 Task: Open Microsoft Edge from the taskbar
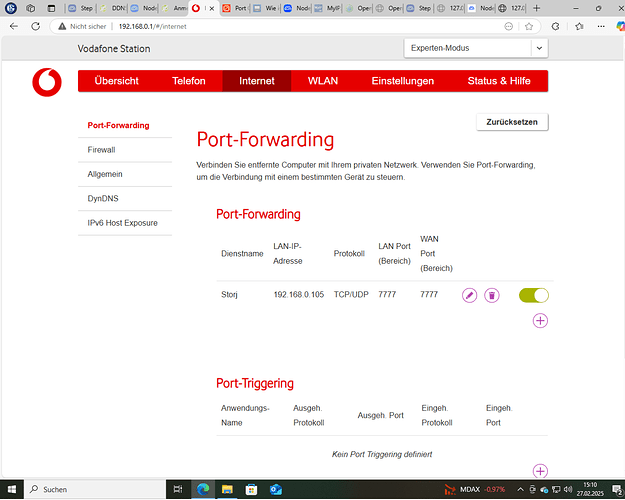pos(201,489)
